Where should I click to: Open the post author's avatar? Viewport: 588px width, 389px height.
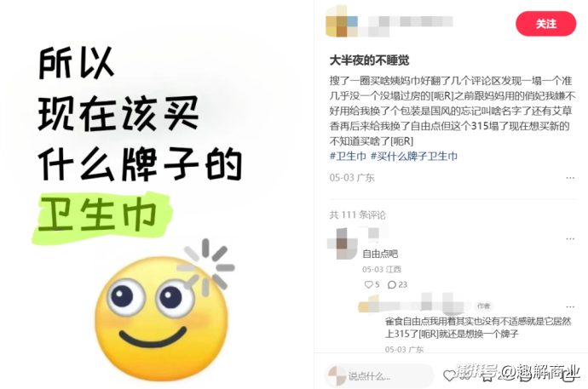click(342, 21)
